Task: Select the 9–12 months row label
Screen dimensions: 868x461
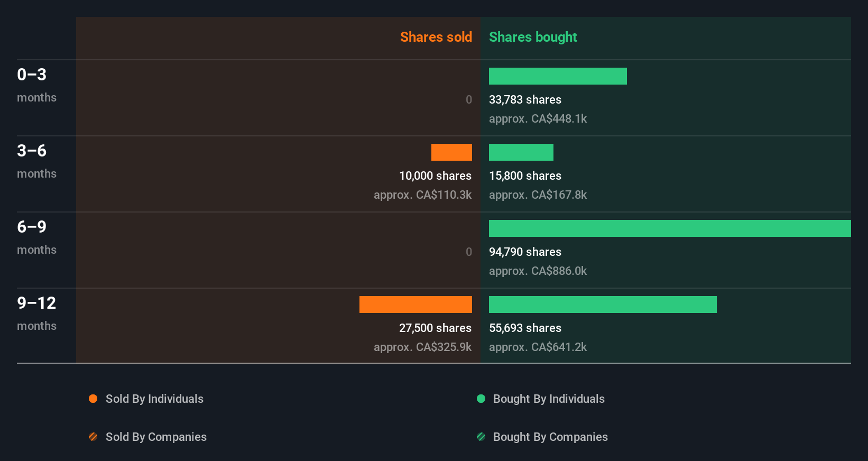Action: click(36, 313)
